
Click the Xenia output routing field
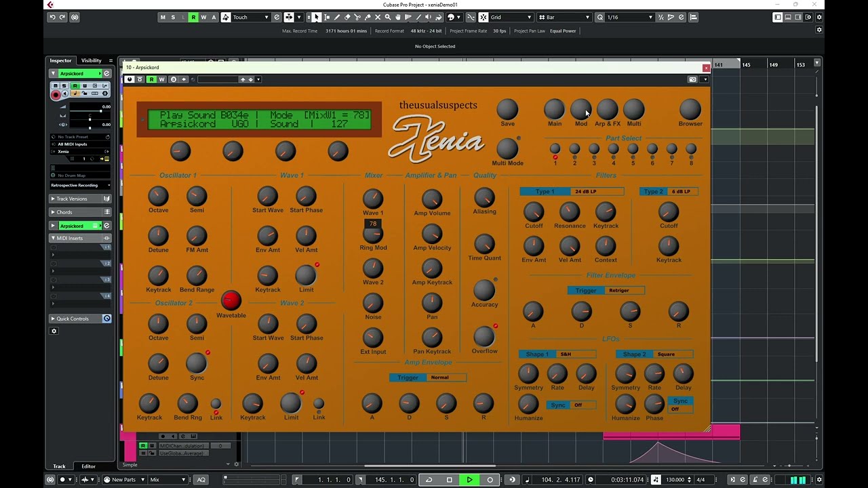80,151
